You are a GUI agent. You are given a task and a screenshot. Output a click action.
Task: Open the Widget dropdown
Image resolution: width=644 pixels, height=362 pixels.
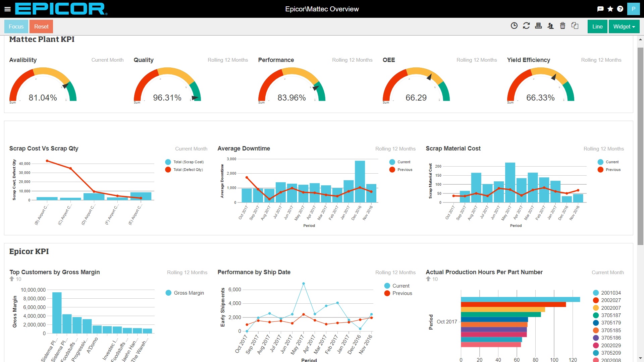(x=624, y=26)
